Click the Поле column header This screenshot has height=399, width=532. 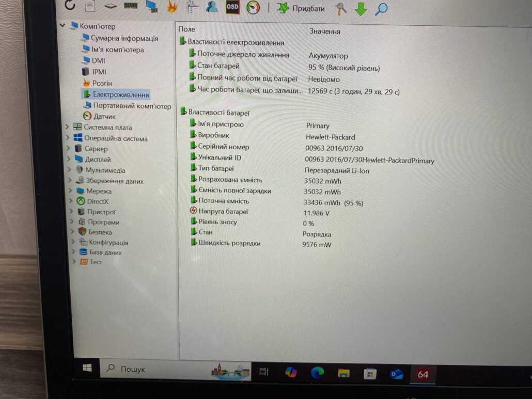pyautogui.click(x=186, y=29)
